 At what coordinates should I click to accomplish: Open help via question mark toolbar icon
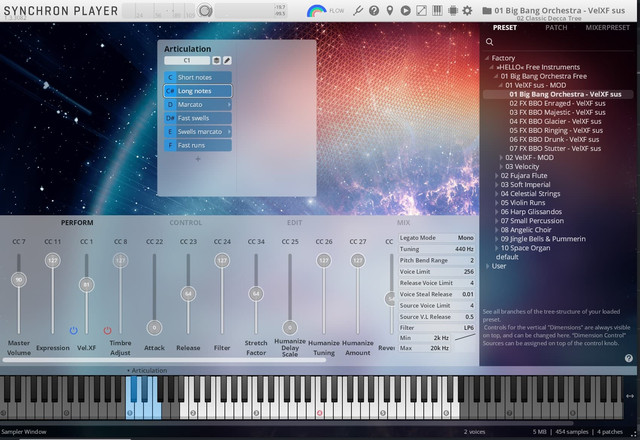374,11
